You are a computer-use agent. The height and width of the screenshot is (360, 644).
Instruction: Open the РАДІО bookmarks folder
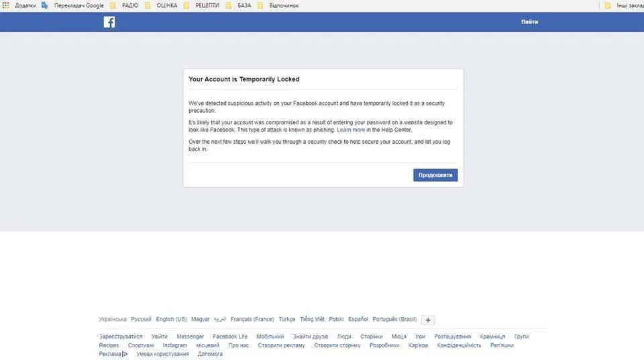123,5
